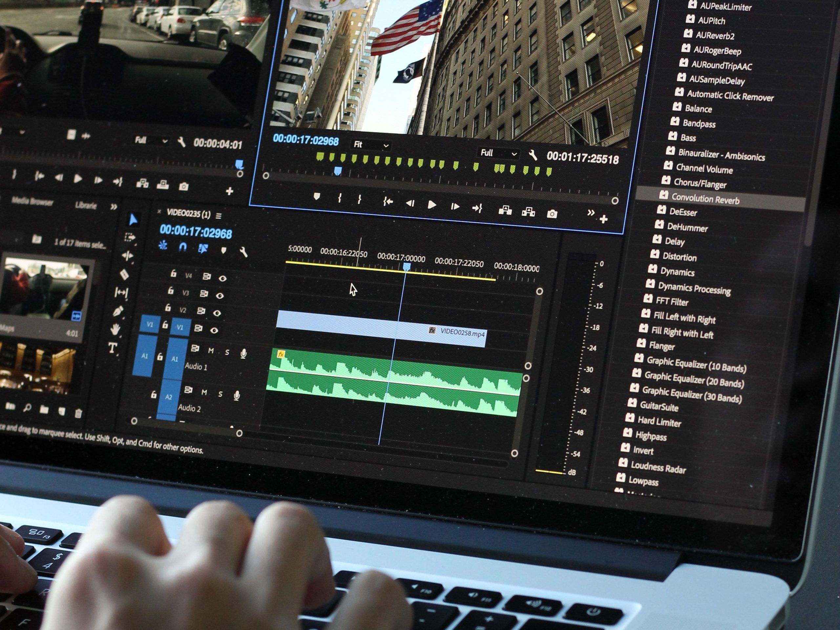Toggle lock on the V3 track
This screenshot has height=630, width=840.
click(171, 291)
